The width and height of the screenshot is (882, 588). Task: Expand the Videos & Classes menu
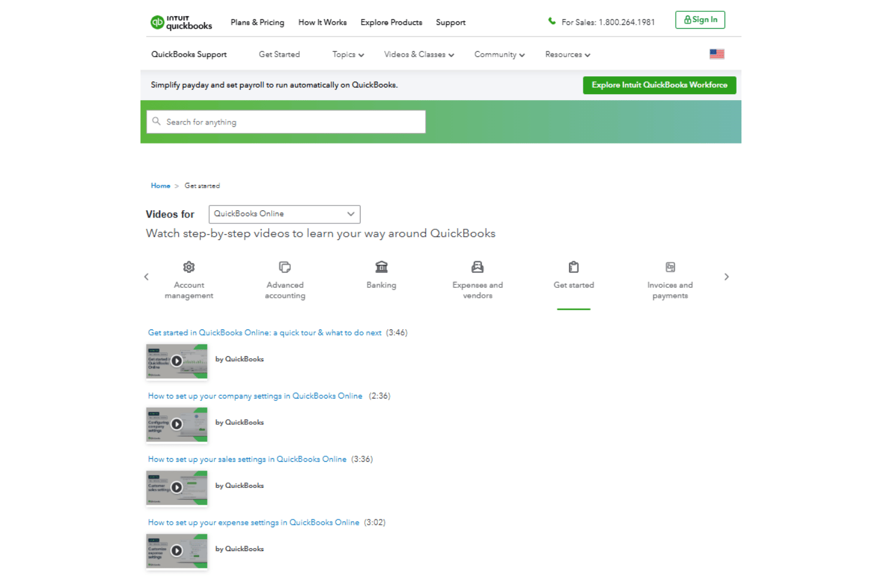pos(419,55)
